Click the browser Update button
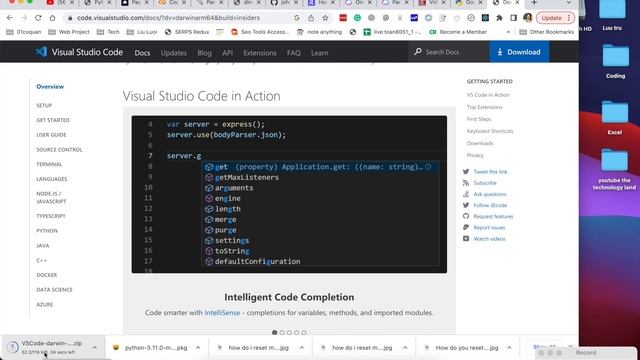Screen dimensions: 640x360 click(x=555, y=18)
